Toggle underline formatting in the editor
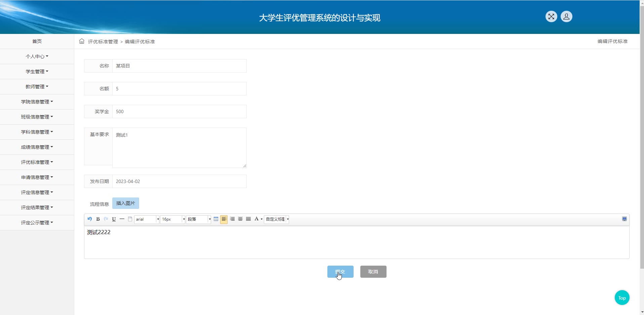Image resolution: width=644 pixels, height=315 pixels. [114, 219]
